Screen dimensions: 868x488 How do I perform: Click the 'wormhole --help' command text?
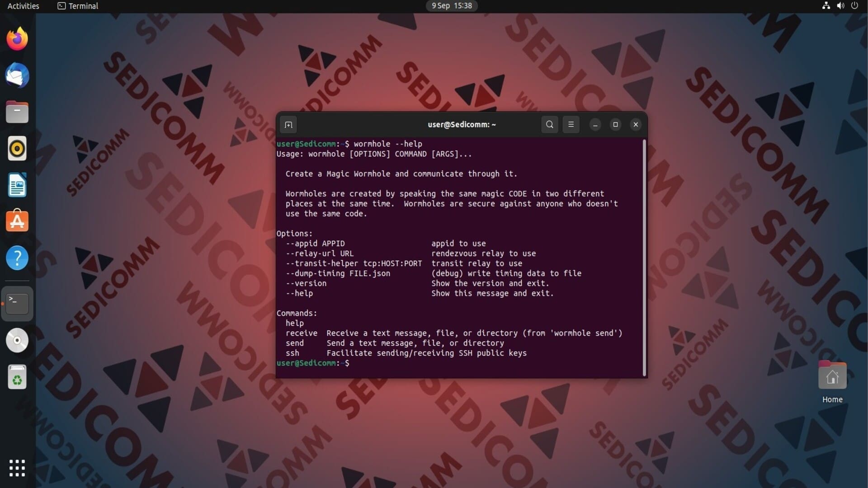[x=388, y=144]
